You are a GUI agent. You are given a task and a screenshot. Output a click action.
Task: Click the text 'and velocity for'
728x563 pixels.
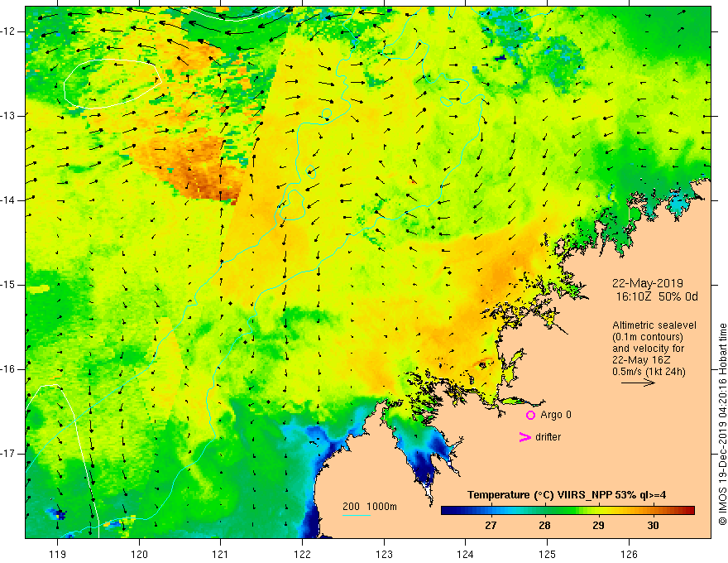pyautogui.click(x=648, y=349)
